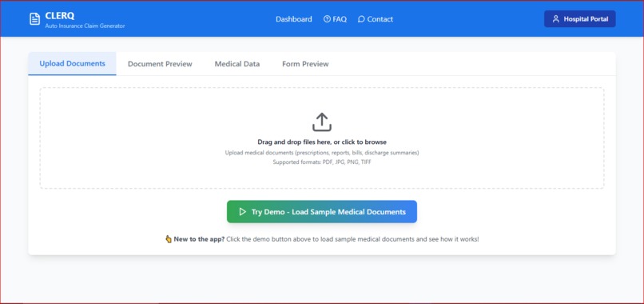Click the FAQ question mark icon
Screen dimensions: 644x304
327,19
